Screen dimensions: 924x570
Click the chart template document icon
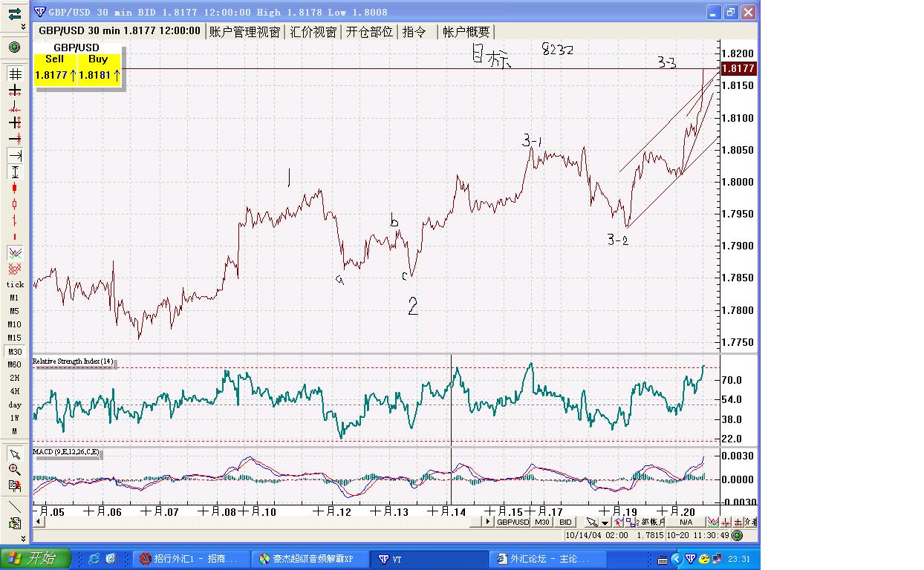(x=15, y=485)
